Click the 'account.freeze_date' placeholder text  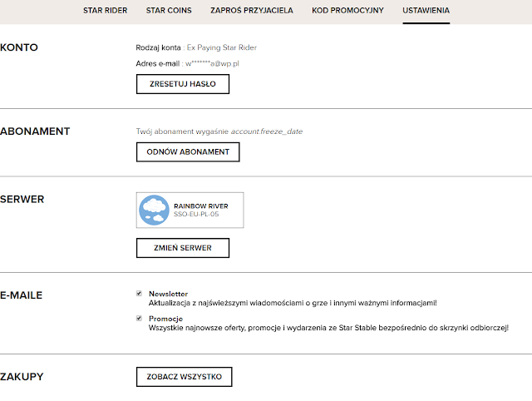tap(267, 131)
